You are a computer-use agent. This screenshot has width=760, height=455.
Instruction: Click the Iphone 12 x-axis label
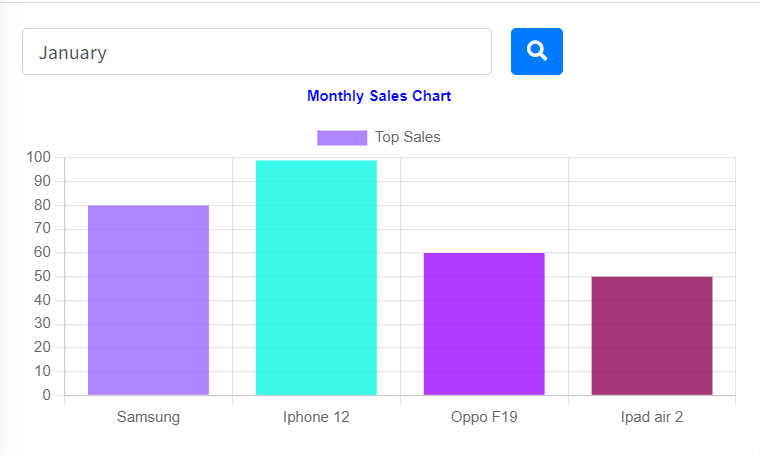[x=316, y=417]
